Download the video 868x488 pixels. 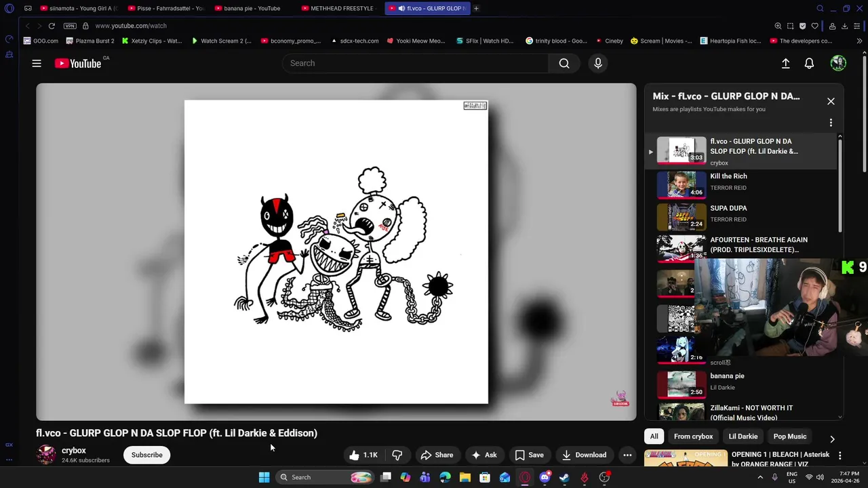(584, 455)
